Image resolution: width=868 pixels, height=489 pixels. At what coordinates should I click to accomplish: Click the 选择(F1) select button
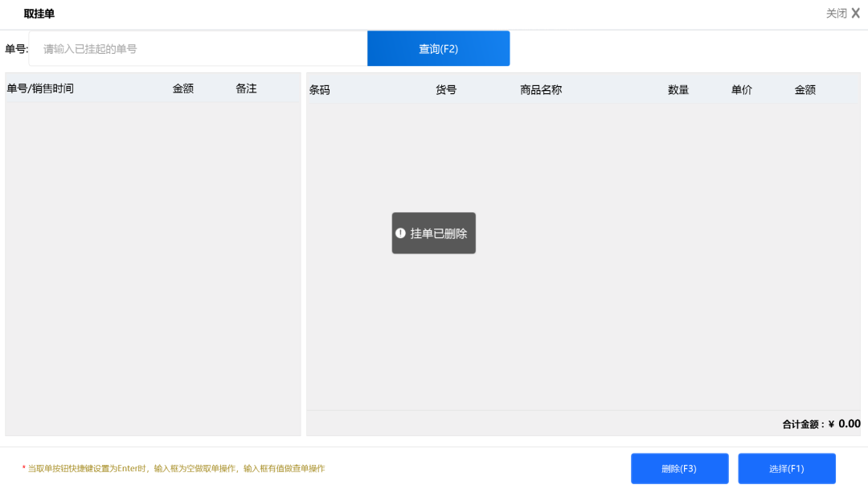pos(786,469)
